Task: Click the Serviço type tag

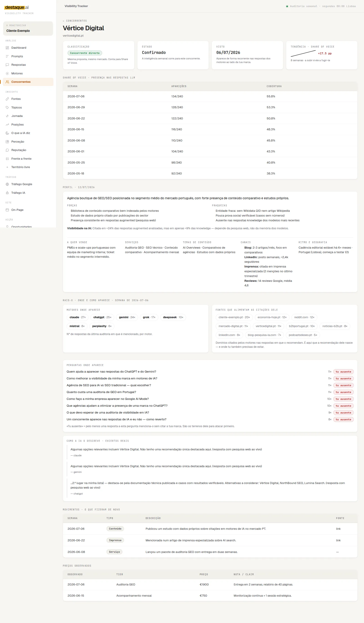Action: point(114,552)
